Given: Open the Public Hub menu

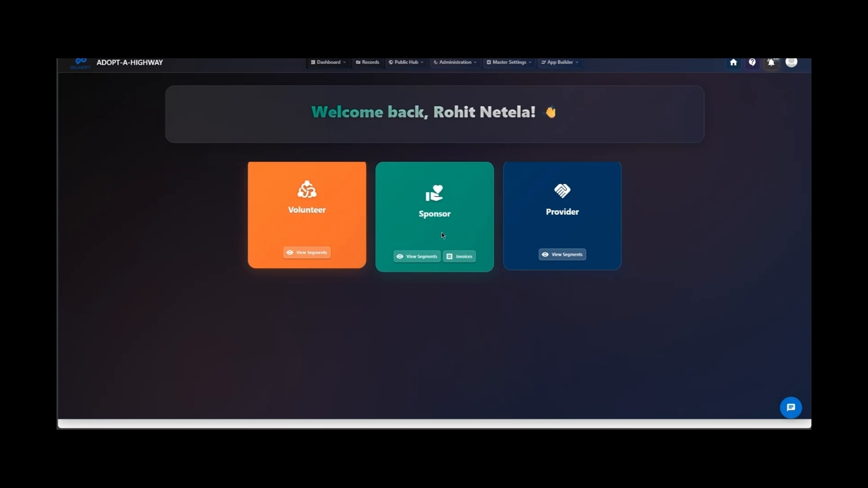Looking at the screenshot, I should pyautogui.click(x=405, y=62).
